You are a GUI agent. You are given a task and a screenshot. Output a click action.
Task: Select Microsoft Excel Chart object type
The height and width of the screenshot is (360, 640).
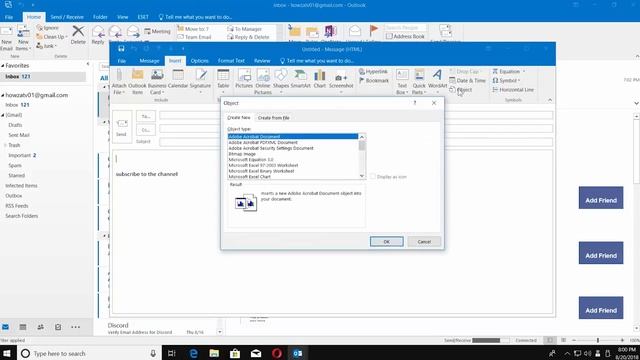coord(293,177)
